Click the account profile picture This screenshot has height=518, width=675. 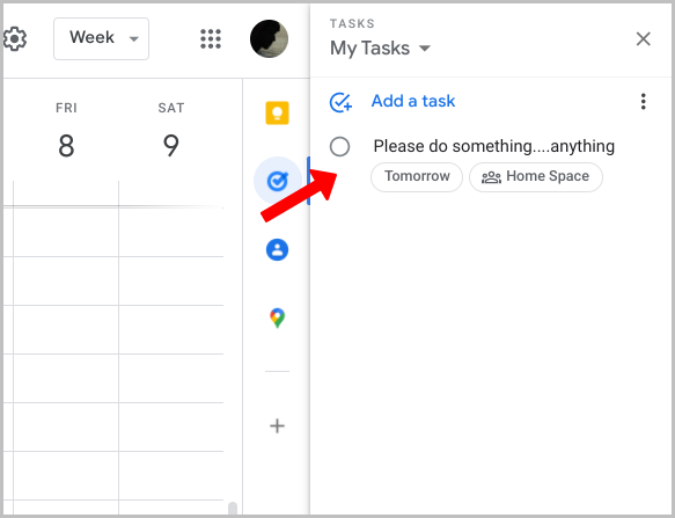(269, 39)
